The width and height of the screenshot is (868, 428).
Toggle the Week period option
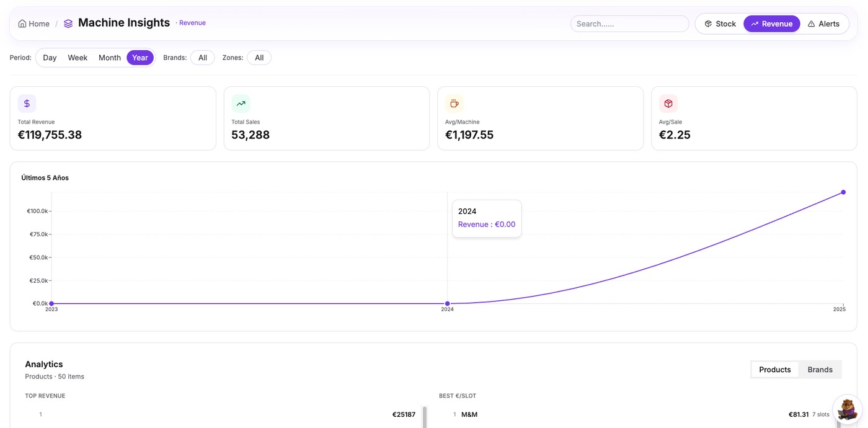(77, 57)
